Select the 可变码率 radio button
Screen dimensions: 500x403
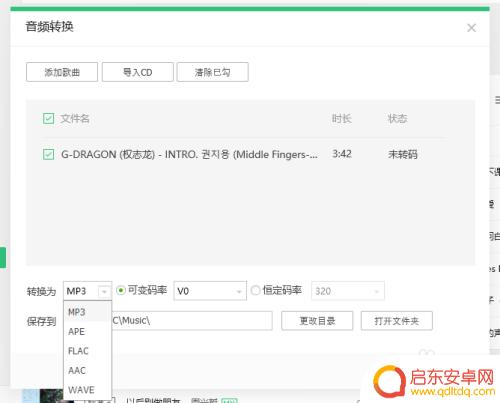click(x=121, y=291)
